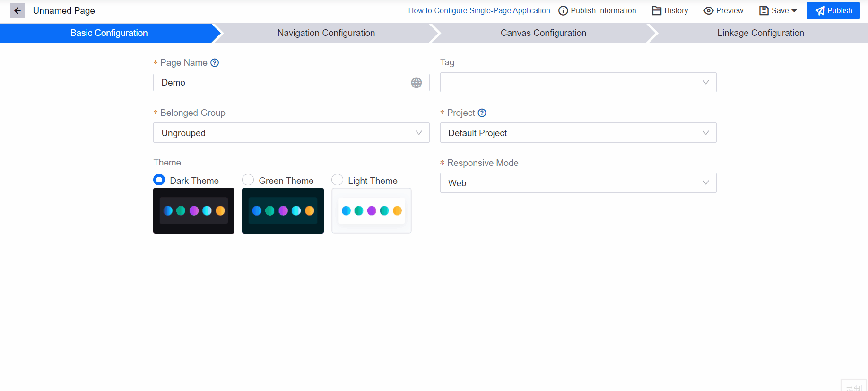Image resolution: width=868 pixels, height=391 pixels.
Task: Click the globe icon in Page Name field
Action: (x=416, y=83)
